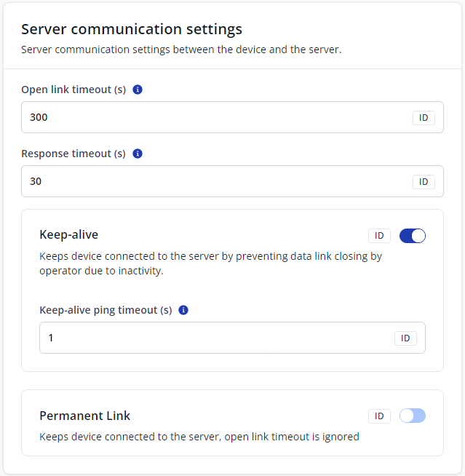Click the 'Server communication settings' heading
Screen dimensions: 465x476
point(132,29)
